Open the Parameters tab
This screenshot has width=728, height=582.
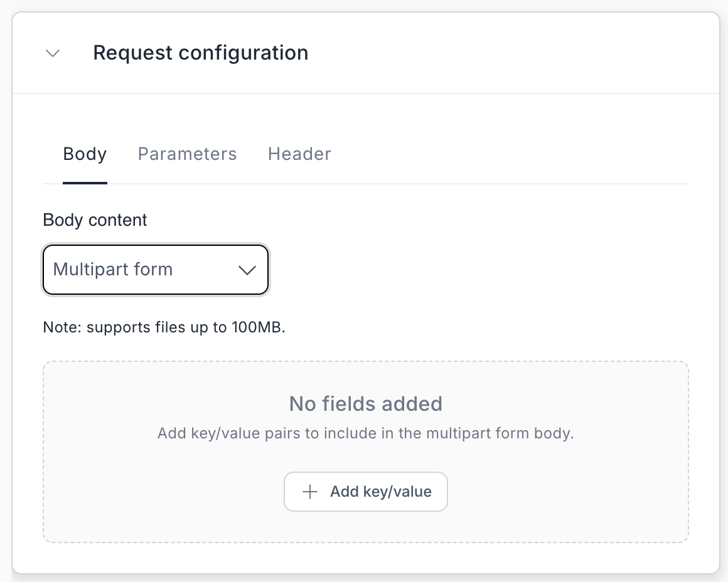(x=187, y=154)
